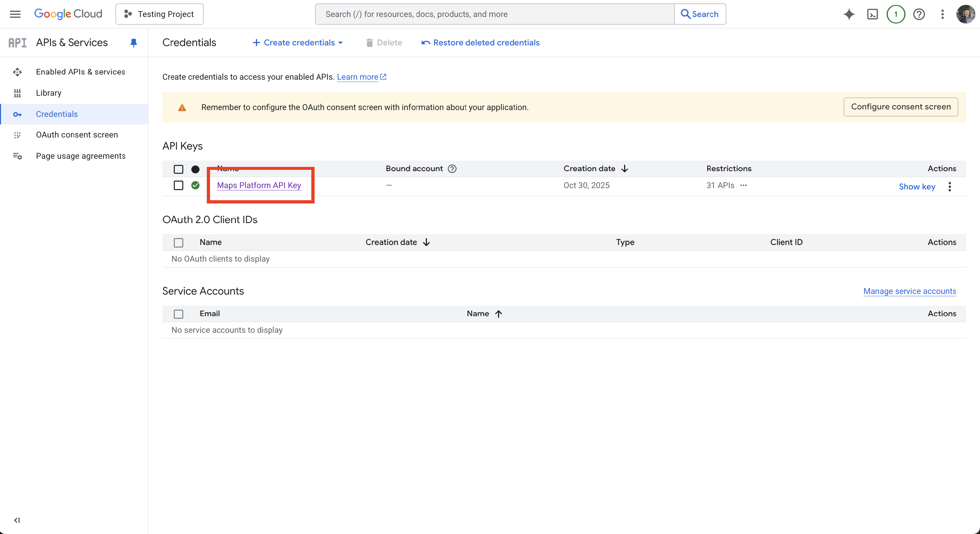Screen dimensions: 980x534
Task: Collapse the side navigation panel
Action: (17, 520)
